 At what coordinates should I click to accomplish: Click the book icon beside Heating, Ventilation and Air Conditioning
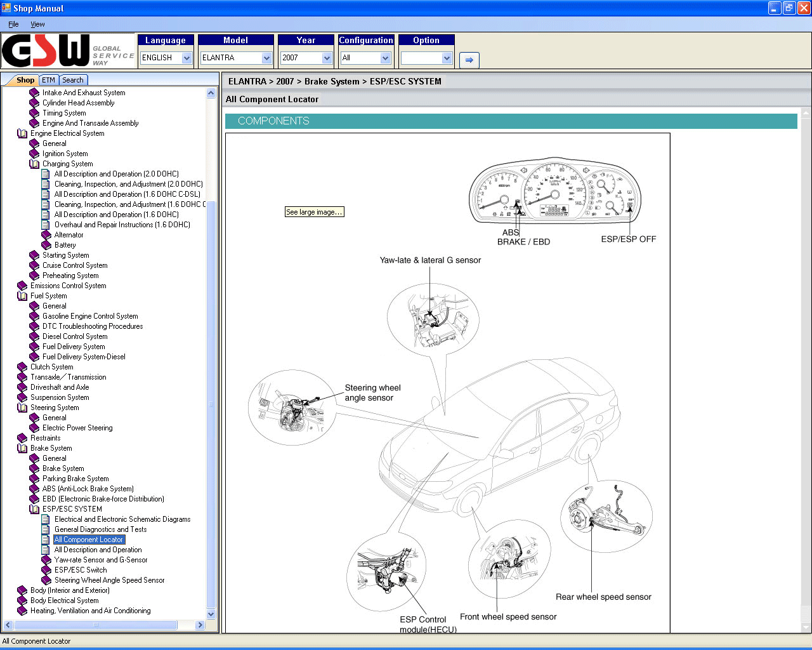pos(22,611)
